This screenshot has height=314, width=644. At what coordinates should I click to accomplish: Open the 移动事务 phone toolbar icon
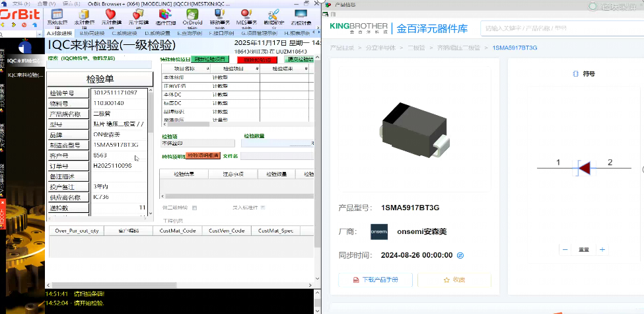(219, 15)
